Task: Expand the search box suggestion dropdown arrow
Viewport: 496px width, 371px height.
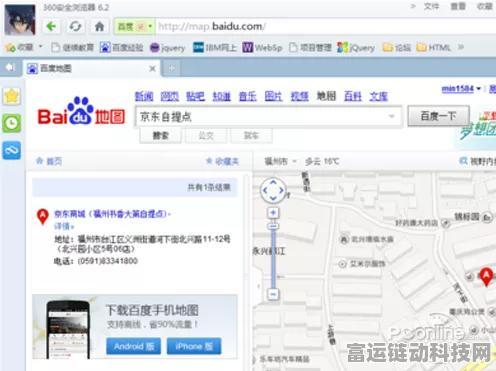Action: [392, 116]
